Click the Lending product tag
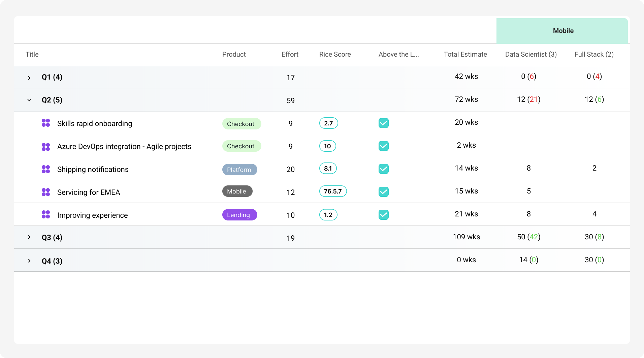 tap(239, 215)
